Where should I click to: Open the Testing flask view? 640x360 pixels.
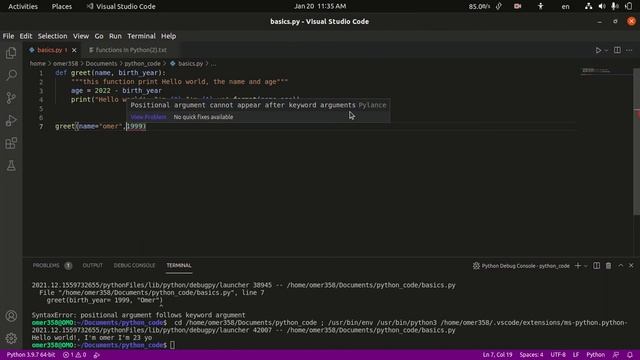coord(11,165)
